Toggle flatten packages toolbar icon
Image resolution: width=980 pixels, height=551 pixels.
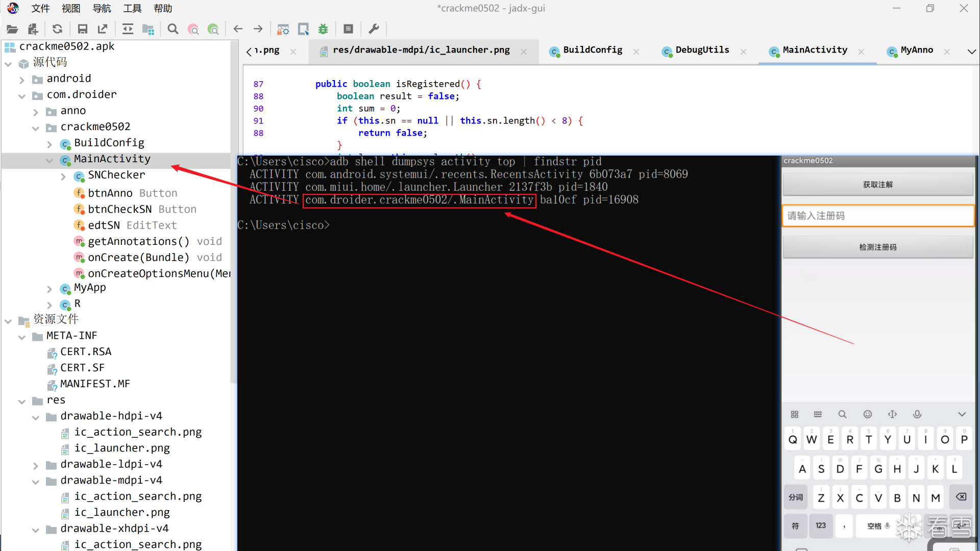coord(148,29)
